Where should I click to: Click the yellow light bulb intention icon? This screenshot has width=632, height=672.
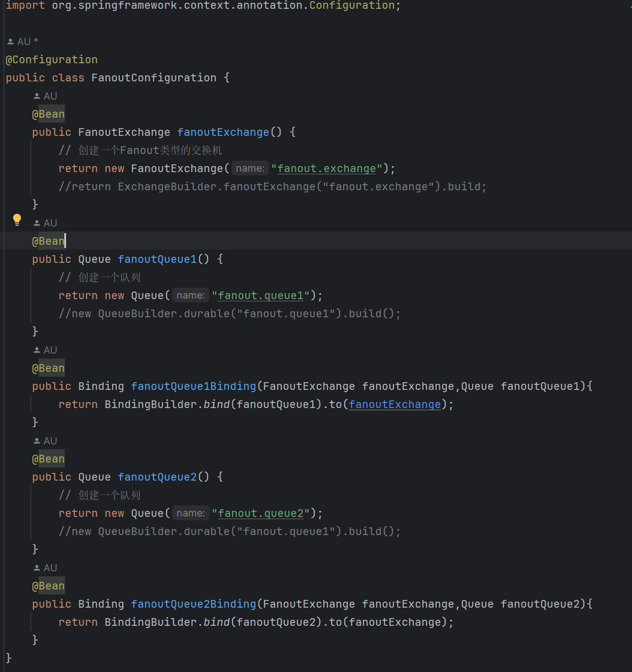click(x=17, y=220)
